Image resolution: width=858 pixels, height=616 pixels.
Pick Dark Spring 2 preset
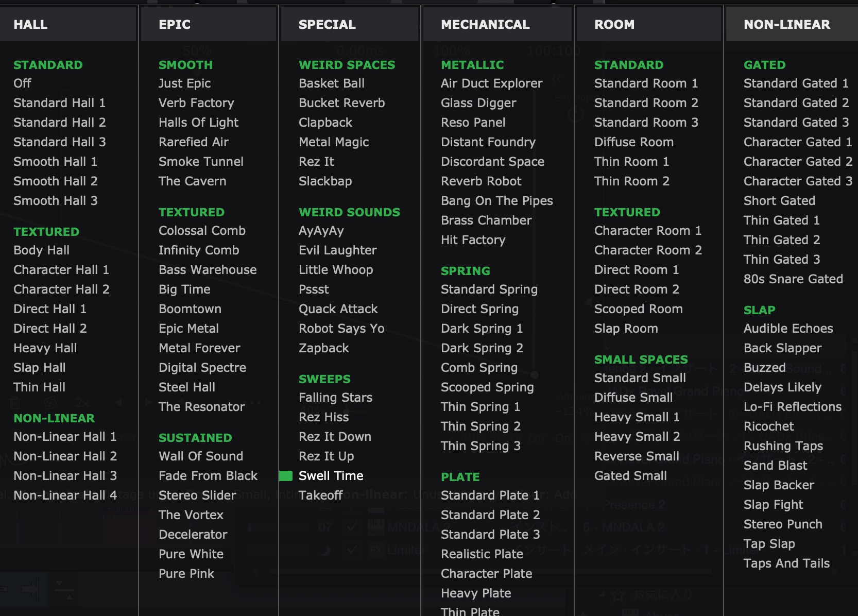click(482, 348)
